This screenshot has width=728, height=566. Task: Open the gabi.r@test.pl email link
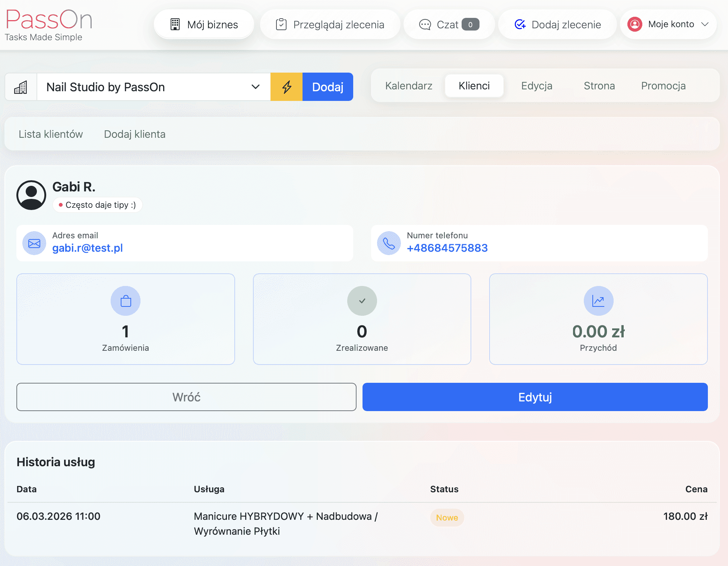[x=88, y=248]
